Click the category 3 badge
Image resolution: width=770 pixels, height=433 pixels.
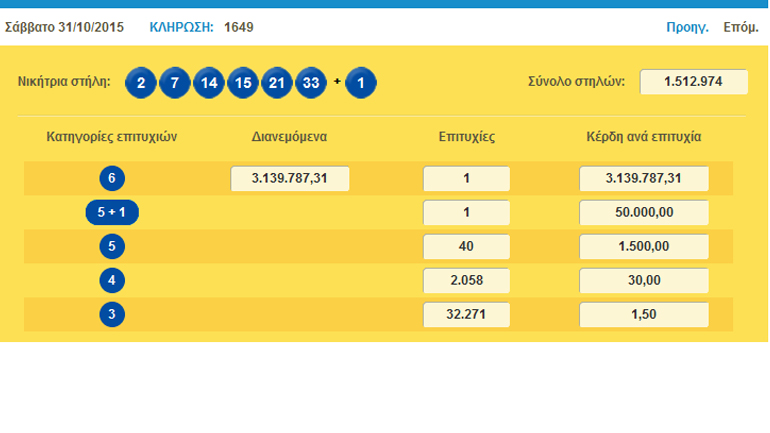[x=113, y=315]
